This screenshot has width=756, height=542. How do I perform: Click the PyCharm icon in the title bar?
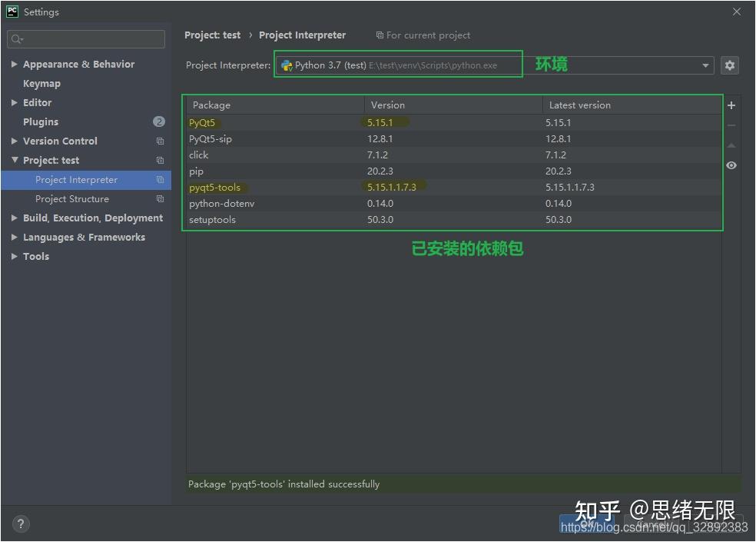pyautogui.click(x=10, y=12)
